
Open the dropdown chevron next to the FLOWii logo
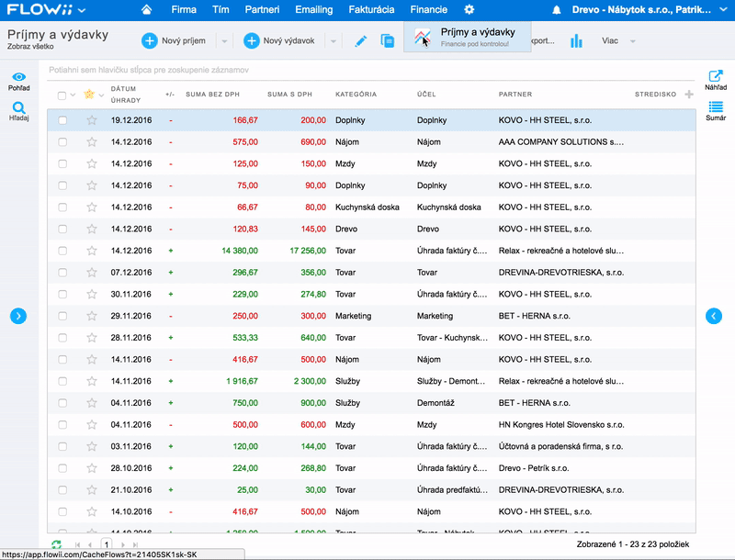point(82,10)
